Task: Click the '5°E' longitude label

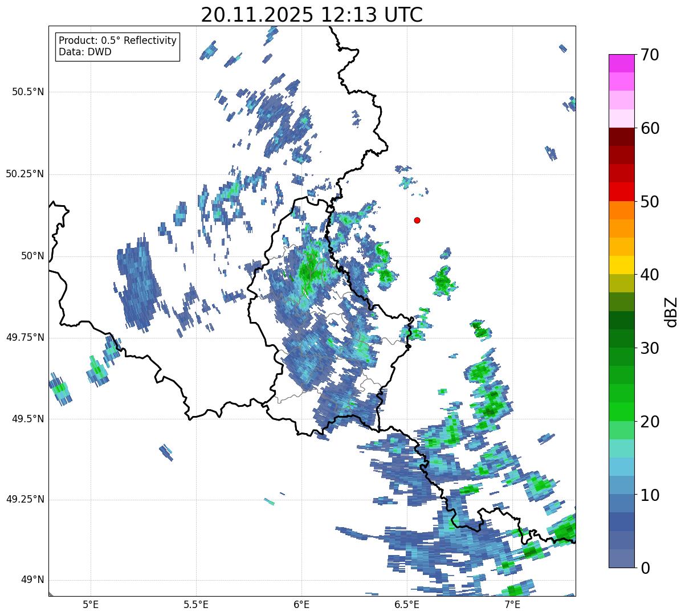Action: pos(91,605)
